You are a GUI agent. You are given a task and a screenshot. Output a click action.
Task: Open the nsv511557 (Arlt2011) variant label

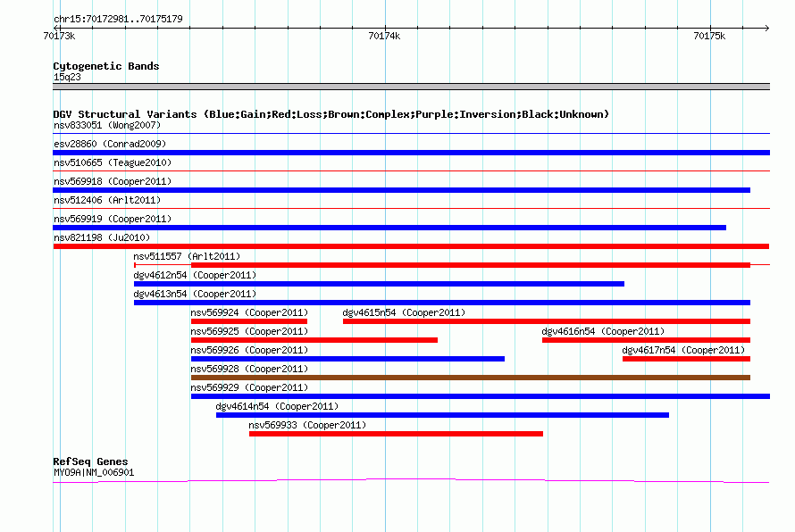point(187,256)
